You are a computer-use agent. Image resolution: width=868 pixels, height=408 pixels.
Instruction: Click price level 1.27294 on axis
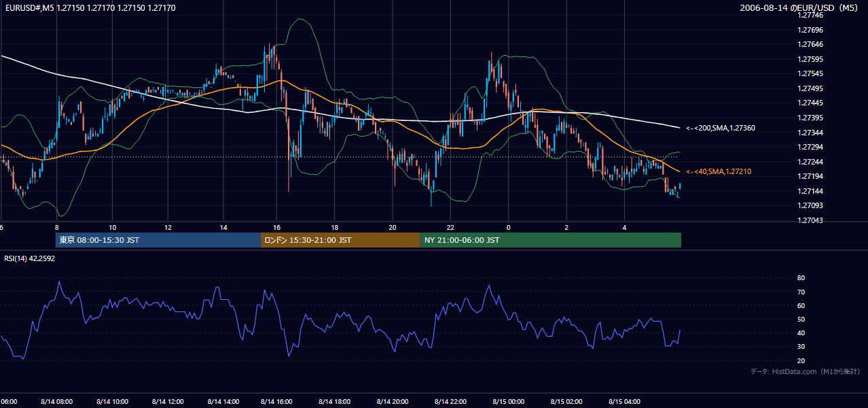(x=810, y=147)
